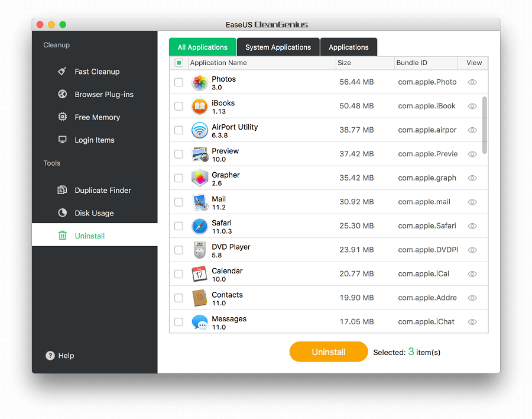Click the Help question mark icon
Screen dimensions: 532x419
coord(50,356)
